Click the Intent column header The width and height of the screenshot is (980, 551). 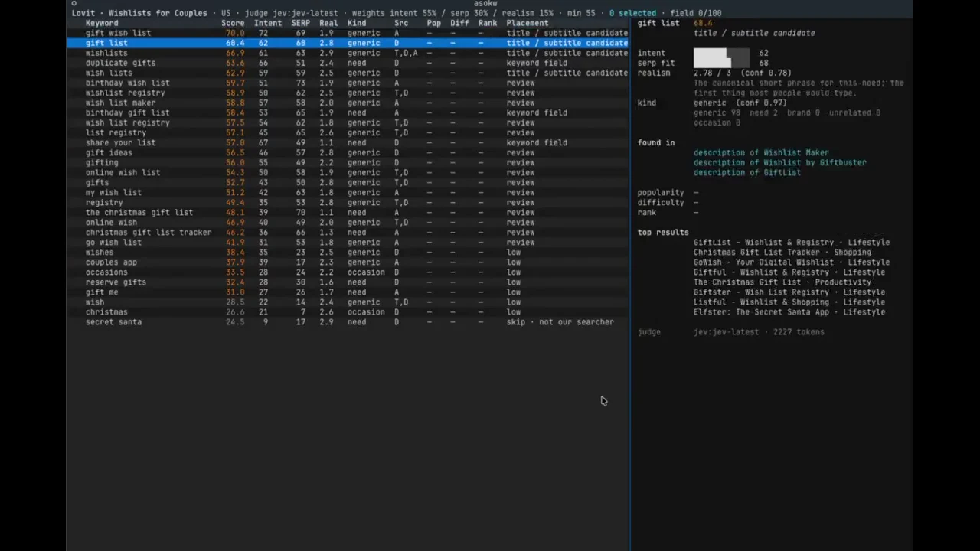coord(268,23)
